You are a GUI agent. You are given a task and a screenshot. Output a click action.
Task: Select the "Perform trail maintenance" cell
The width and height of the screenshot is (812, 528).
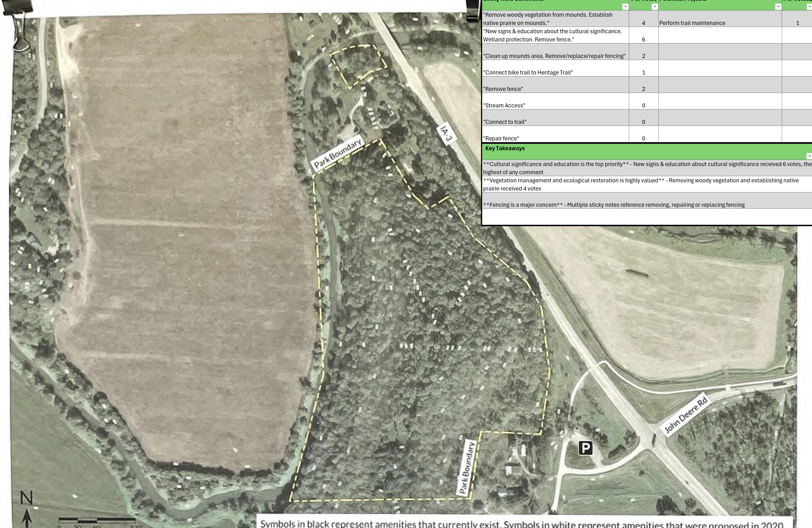[720, 19]
